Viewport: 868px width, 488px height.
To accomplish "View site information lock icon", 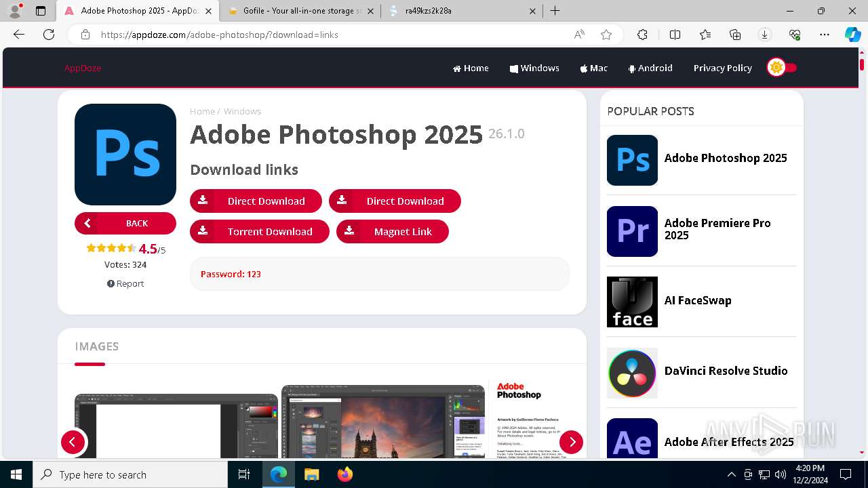I will click(85, 35).
